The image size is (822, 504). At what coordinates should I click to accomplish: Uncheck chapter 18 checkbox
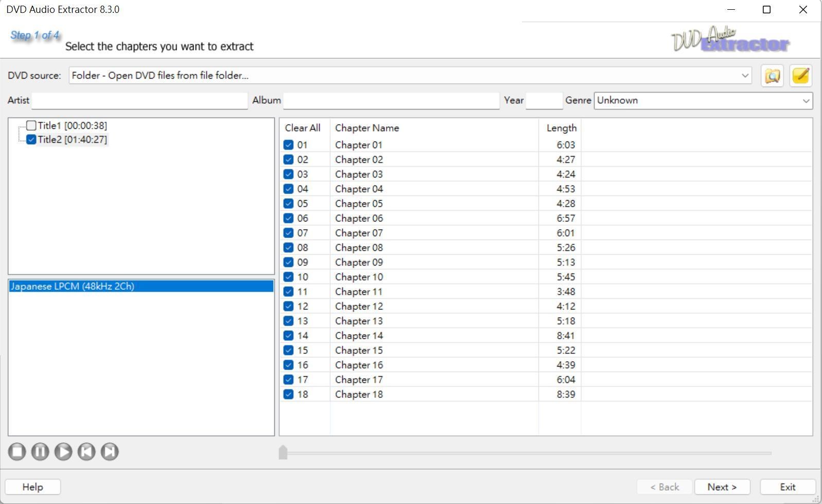click(x=288, y=394)
